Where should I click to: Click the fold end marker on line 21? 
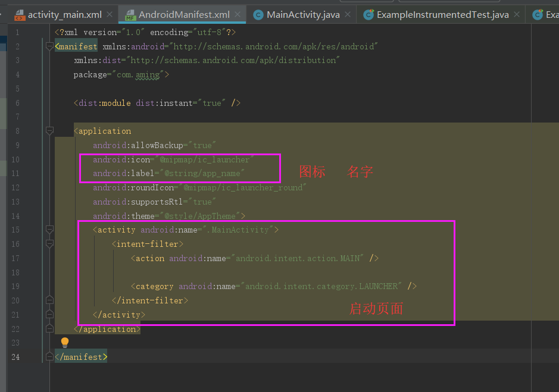click(49, 314)
